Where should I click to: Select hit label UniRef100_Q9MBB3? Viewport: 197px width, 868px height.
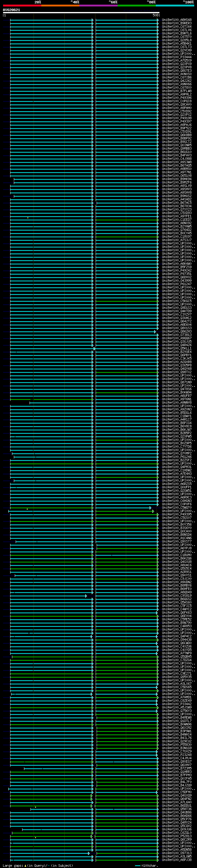(x=177, y=148)
